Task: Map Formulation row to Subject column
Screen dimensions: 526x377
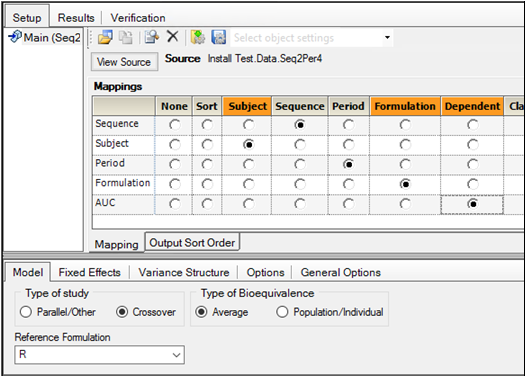Action: (x=248, y=184)
